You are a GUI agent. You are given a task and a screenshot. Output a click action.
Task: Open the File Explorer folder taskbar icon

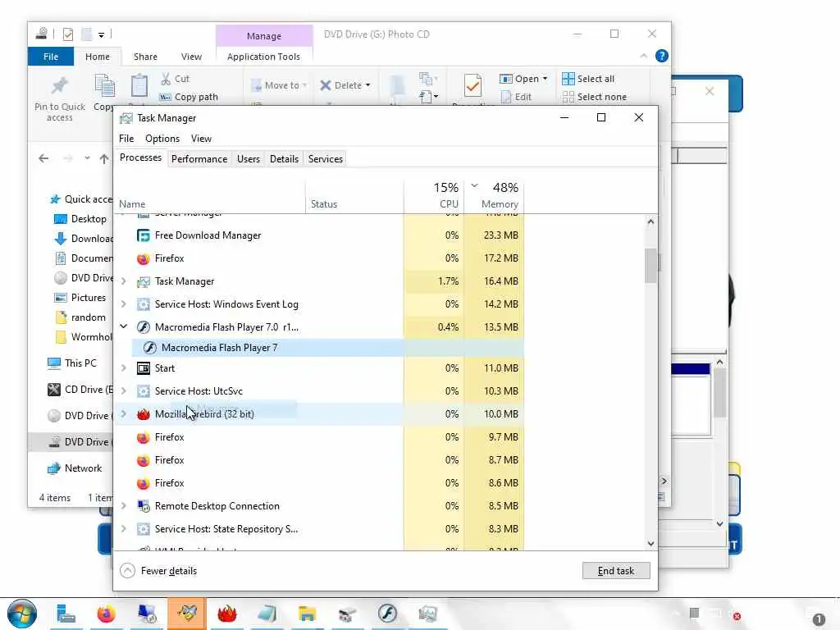pyautogui.click(x=307, y=614)
